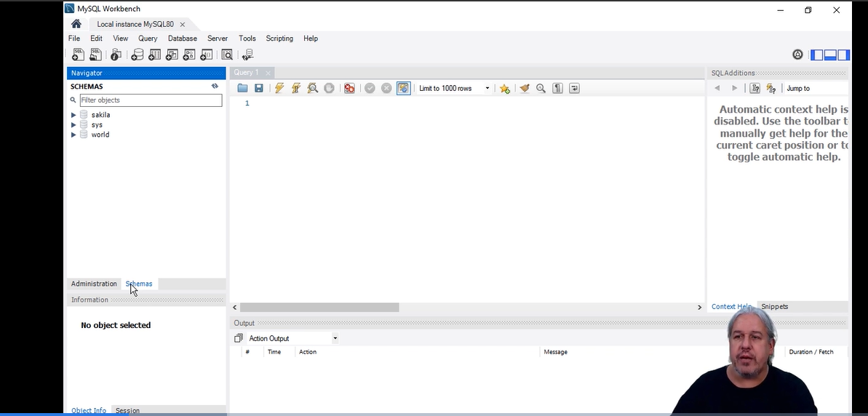
Task: Open the Database menu
Action: [182, 38]
